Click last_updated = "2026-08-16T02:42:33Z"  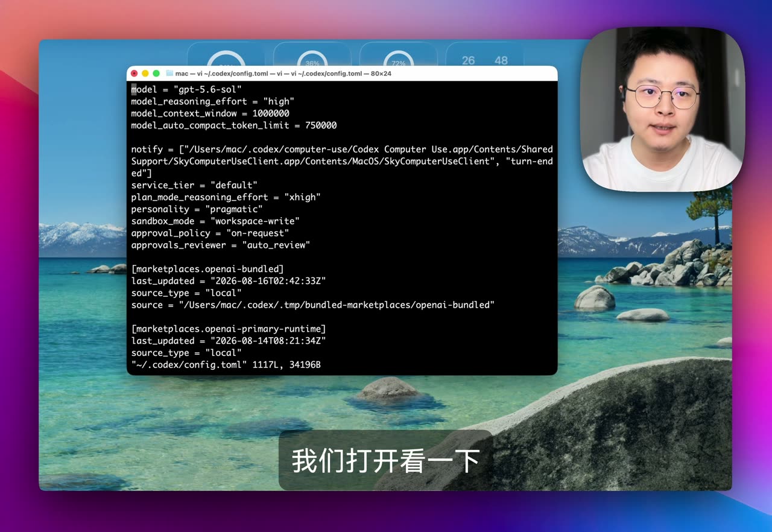click(229, 281)
